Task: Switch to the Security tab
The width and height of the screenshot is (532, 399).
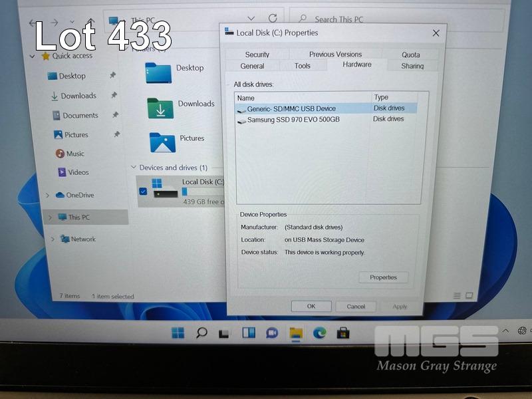Action: 257,55
